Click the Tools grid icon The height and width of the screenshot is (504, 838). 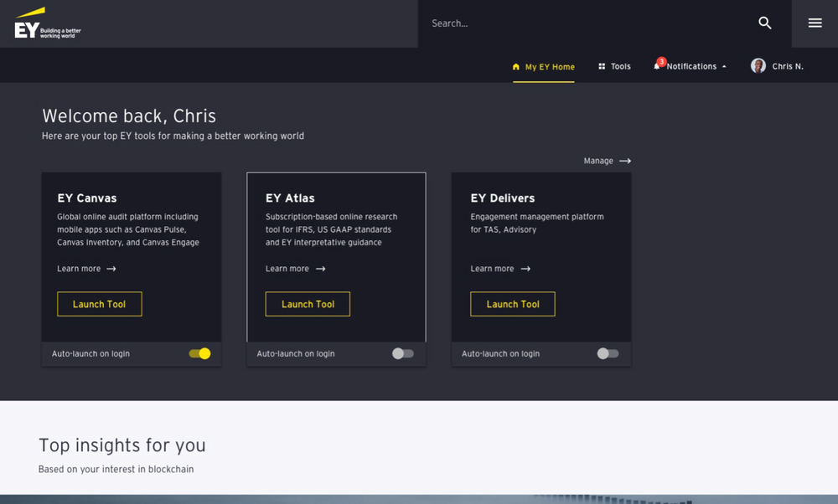[x=602, y=66]
